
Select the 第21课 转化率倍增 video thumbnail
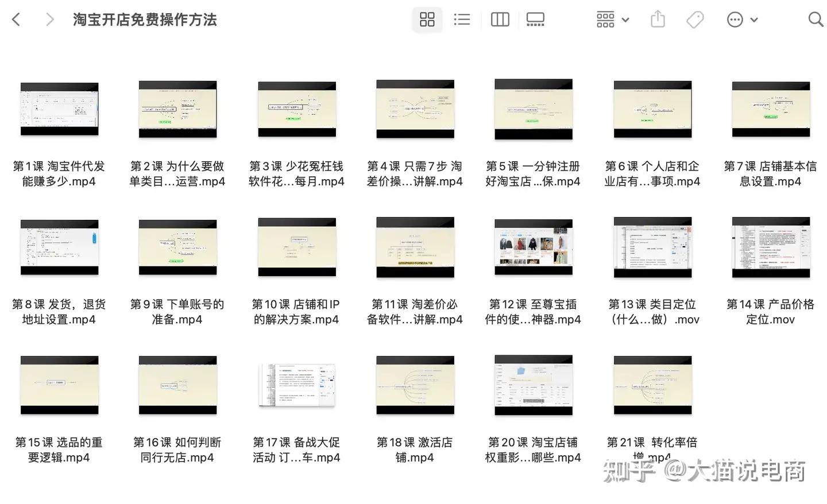(x=652, y=385)
